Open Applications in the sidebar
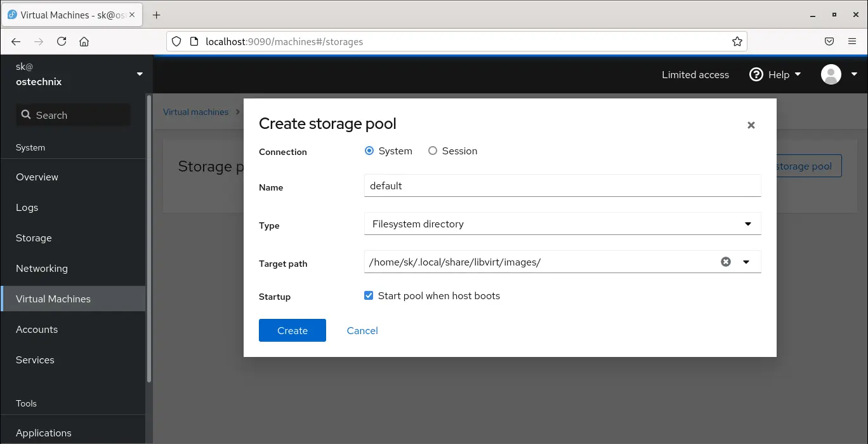 pos(73,433)
